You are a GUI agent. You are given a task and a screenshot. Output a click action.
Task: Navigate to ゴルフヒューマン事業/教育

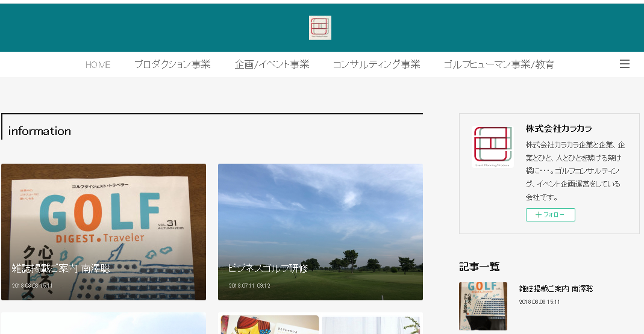(x=499, y=64)
